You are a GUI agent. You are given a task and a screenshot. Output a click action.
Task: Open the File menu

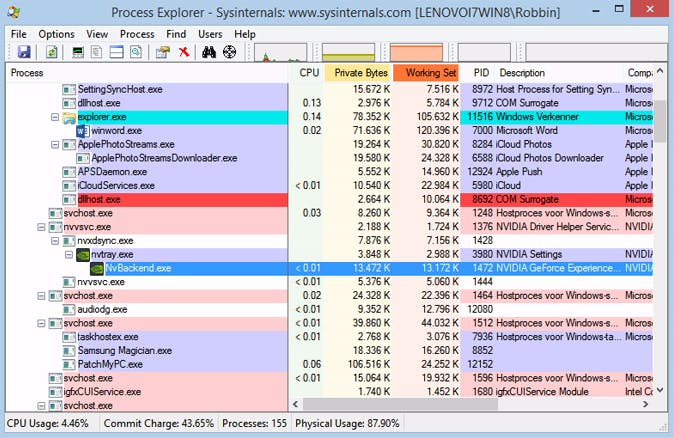pyautogui.click(x=18, y=34)
